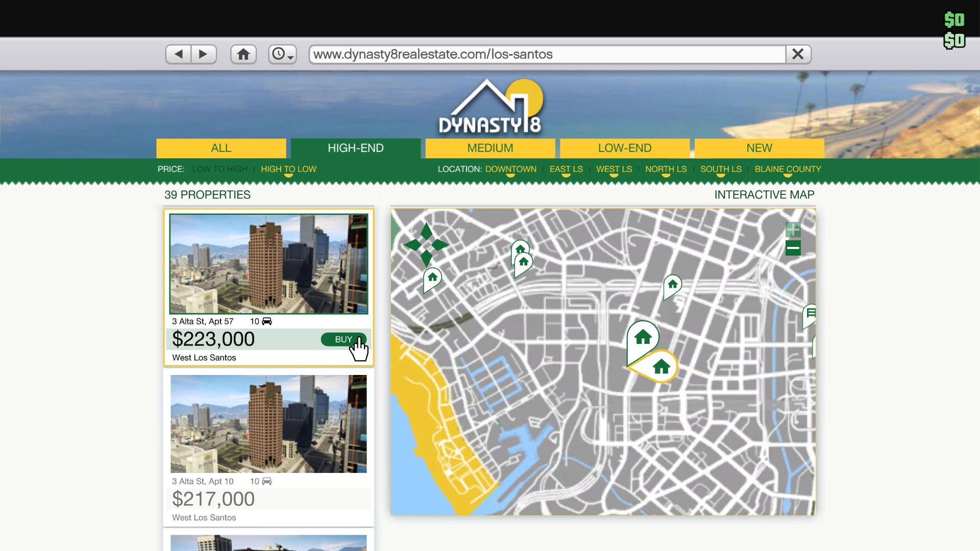980x551 pixels.
Task: Switch to the LOW-END properties tab
Action: coord(625,148)
